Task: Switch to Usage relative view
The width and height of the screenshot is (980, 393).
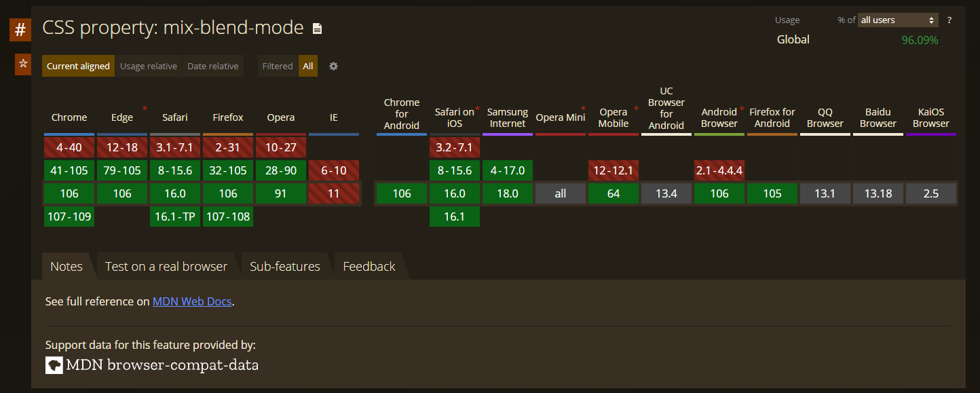Action: 149,66
